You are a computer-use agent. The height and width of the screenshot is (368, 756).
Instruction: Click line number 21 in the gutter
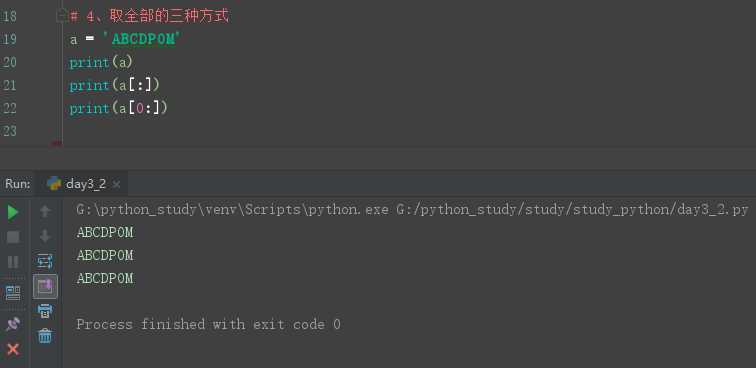pyautogui.click(x=9, y=85)
